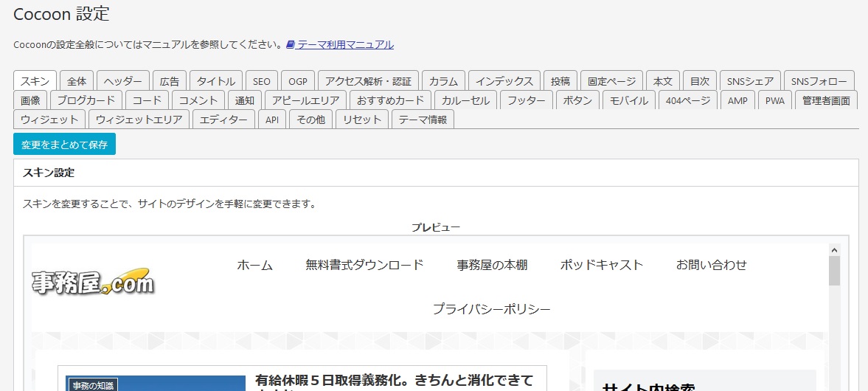Click the book icon beside テーマ利用マニュアル
Viewport: 868px width, 391px height.
pos(291,45)
